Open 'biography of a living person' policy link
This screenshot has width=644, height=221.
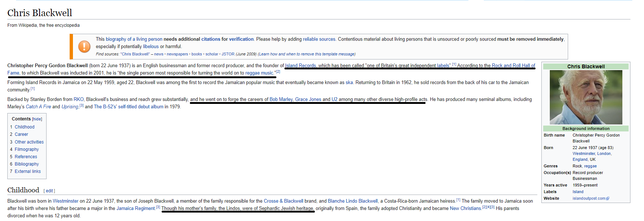[x=134, y=39]
